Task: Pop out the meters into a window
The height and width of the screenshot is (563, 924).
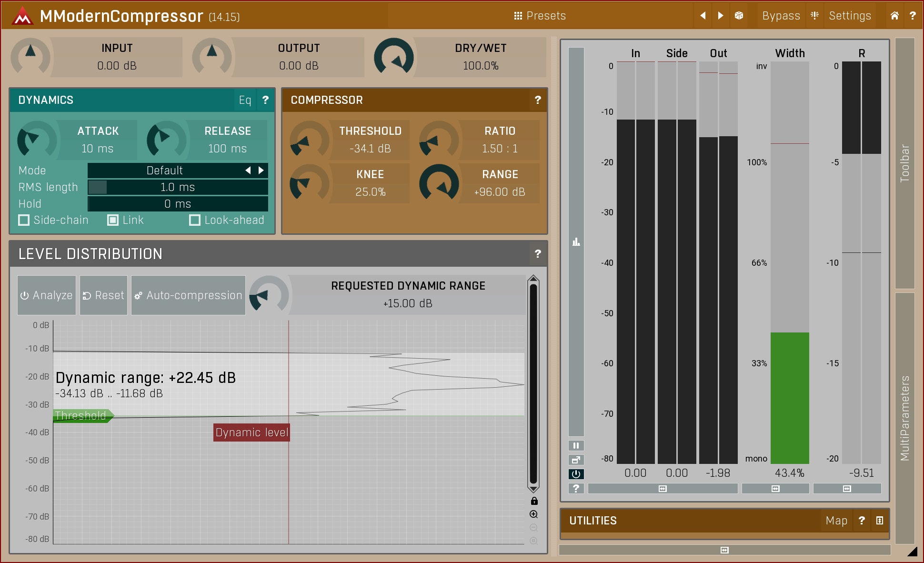Action: [x=576, y=460]
